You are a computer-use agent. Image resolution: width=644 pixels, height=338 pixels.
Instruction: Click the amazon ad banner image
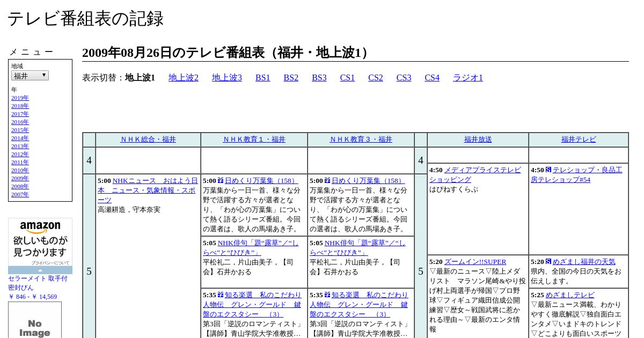point(40,242)
